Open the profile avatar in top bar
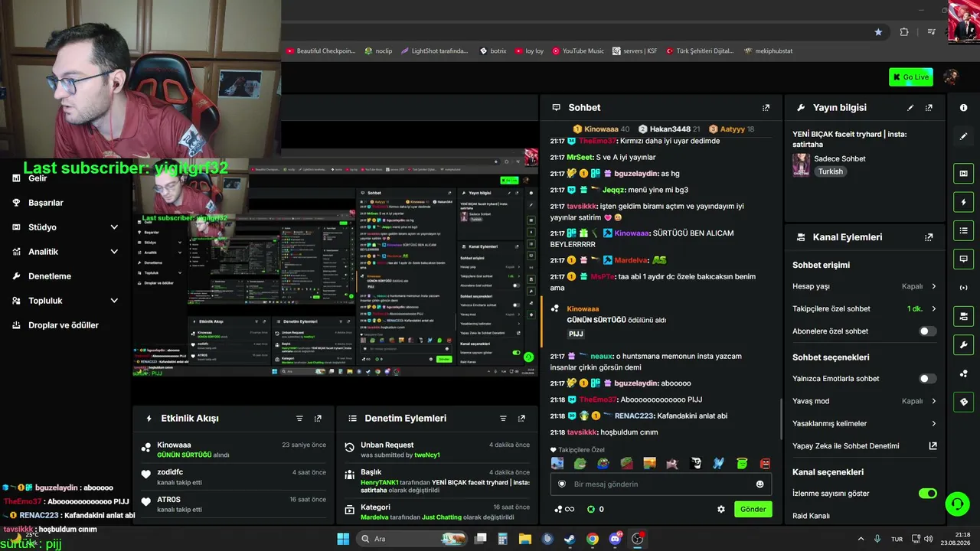The width and height of the screenshot is (980, 551). click(x=951, y=77)
